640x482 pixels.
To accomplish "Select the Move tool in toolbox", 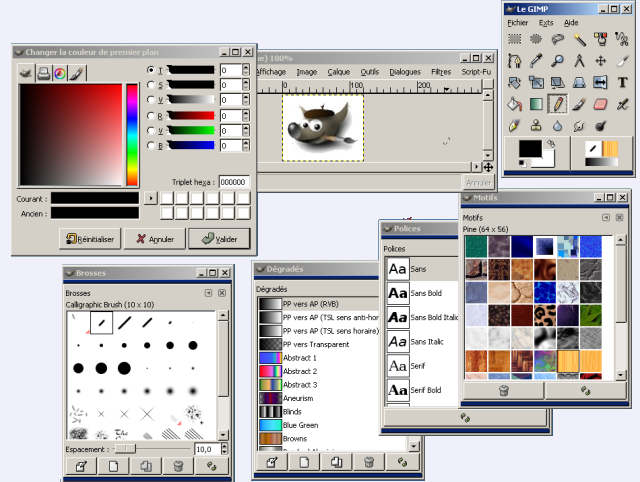I will [x=600, y=61].
